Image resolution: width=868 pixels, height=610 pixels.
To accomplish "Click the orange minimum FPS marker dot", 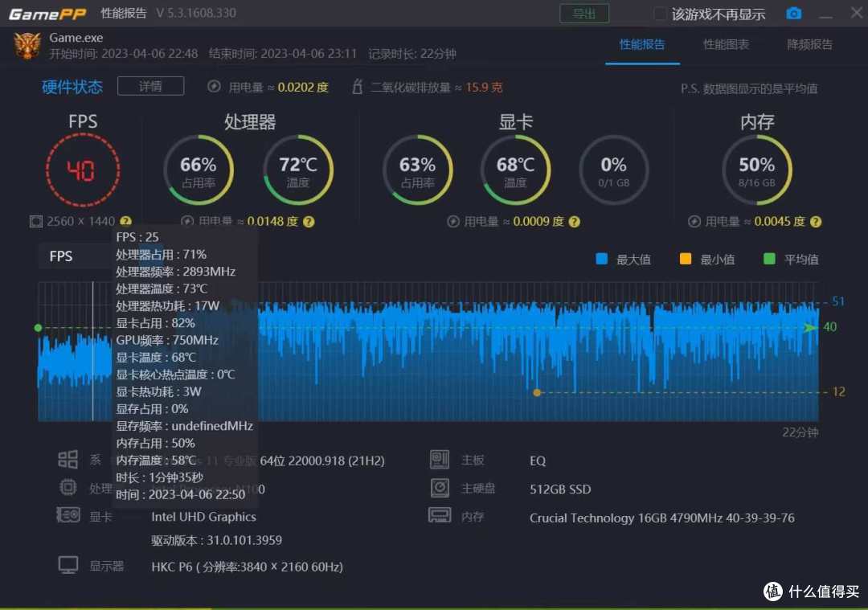I will [x=537, y=392].
